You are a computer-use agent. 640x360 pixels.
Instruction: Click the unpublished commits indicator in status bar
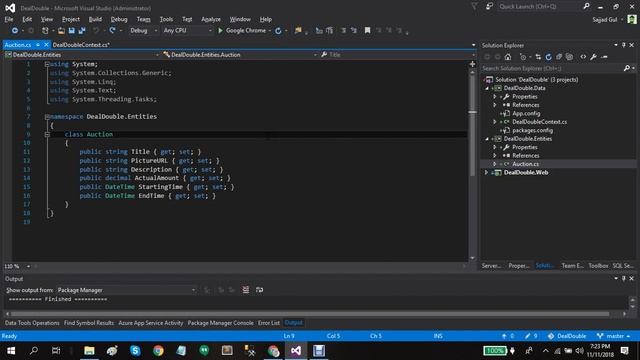tap(508, 336)
